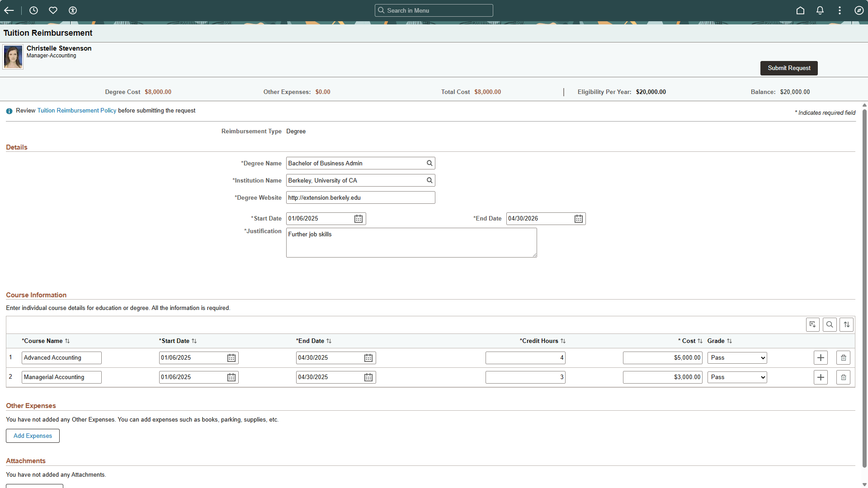The width and height of the screenshot is (868, 488).
Task: Add a new row after Advanced Accounting
Action: click(x=821, y=357)
